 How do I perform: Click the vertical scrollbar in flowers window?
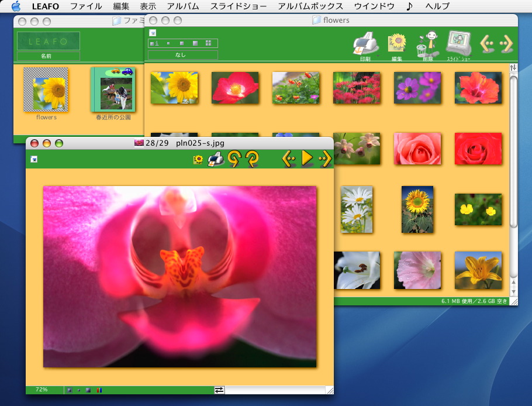tap(513, 176)
